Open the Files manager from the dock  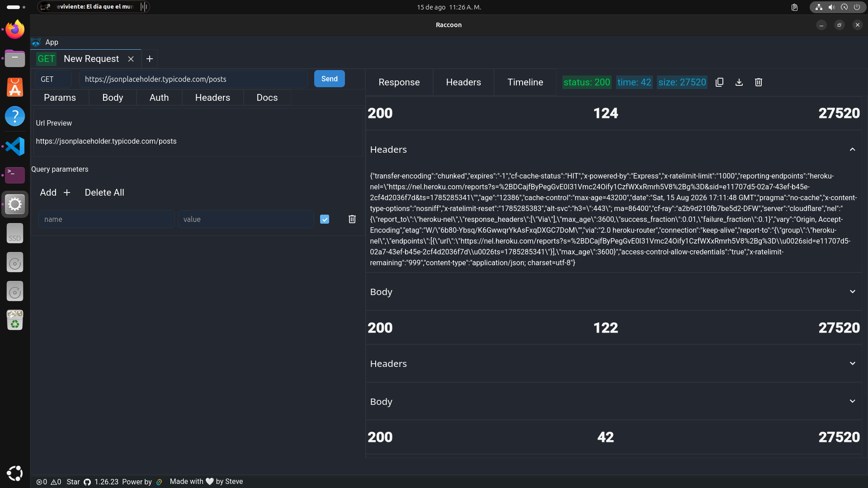(x=15, y=59)
